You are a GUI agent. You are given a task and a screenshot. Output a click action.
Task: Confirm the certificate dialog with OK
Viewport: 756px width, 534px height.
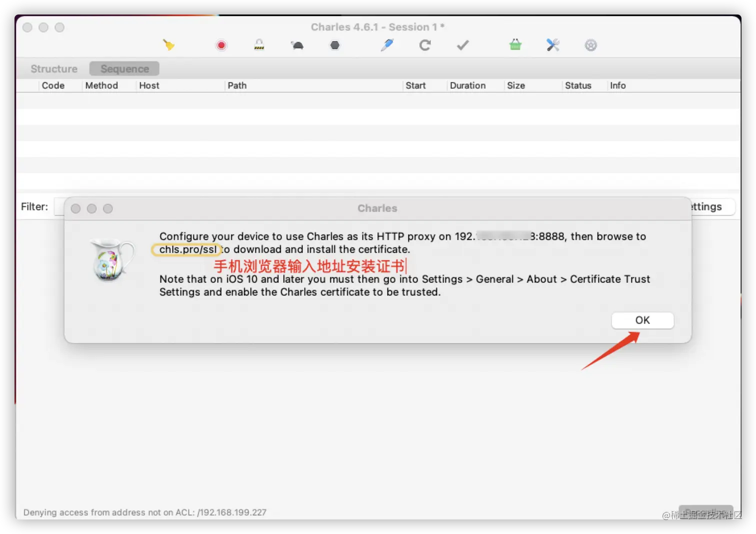coord(642,320)
